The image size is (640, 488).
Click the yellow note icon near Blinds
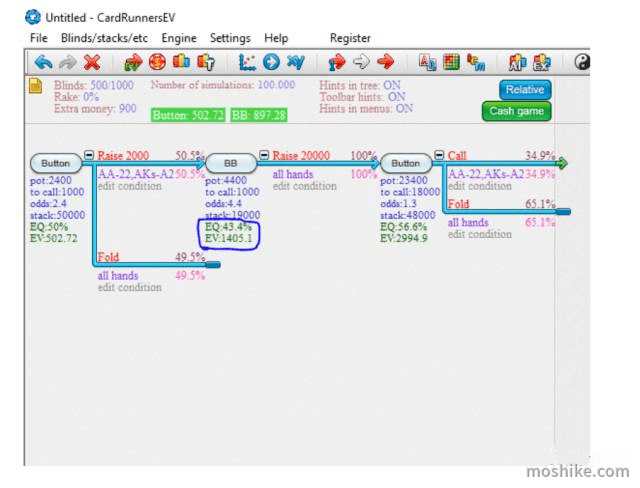coord(36,86)
